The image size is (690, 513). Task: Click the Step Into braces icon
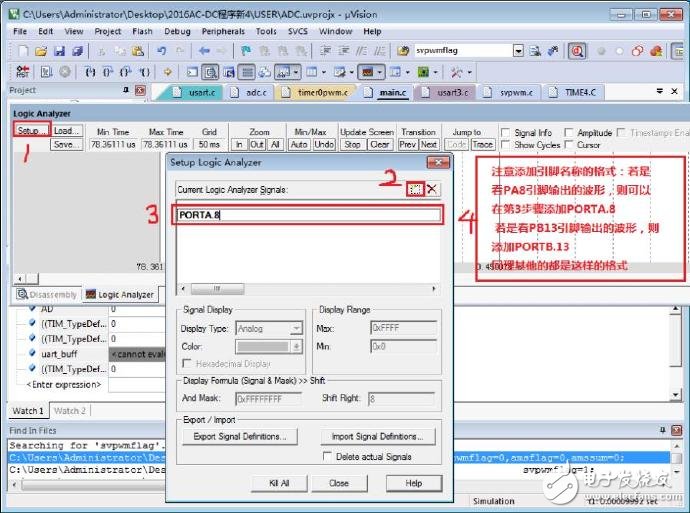[x=90, y=72]
